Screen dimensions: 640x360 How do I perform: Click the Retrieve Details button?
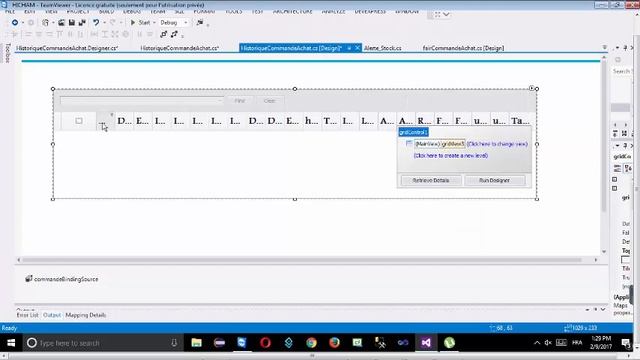431,180
